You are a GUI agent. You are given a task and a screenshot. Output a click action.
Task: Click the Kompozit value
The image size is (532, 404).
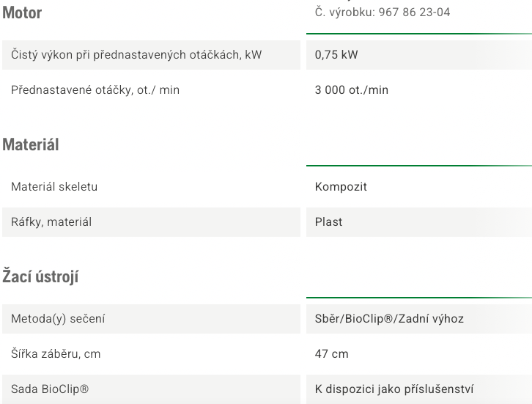click(341, 187)
